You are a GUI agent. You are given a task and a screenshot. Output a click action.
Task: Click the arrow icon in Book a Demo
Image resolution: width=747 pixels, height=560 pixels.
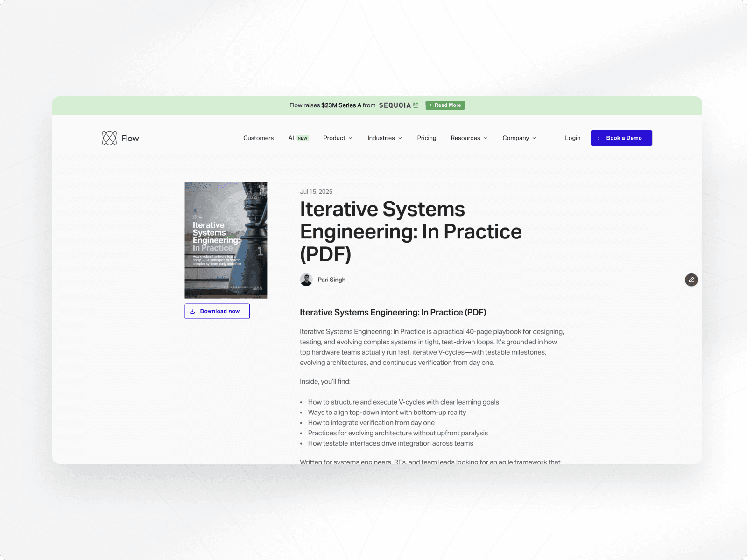coord(599,138)
